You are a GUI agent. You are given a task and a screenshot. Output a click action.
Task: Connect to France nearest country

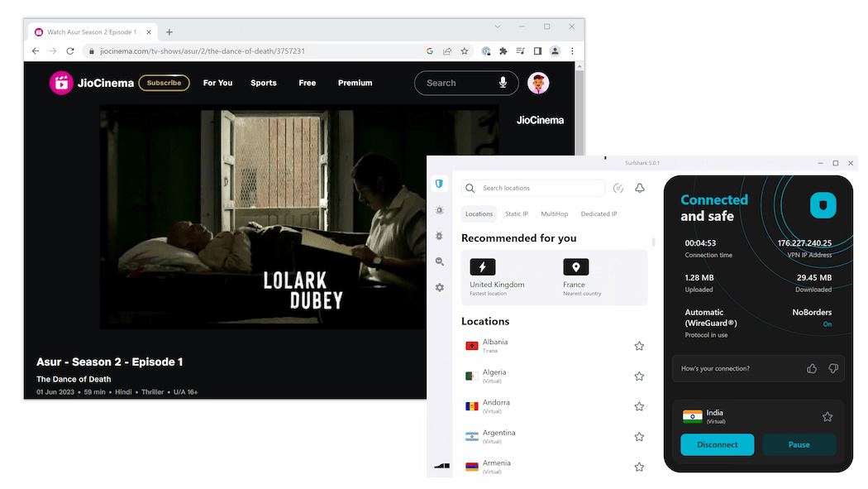tap(582, 277)
